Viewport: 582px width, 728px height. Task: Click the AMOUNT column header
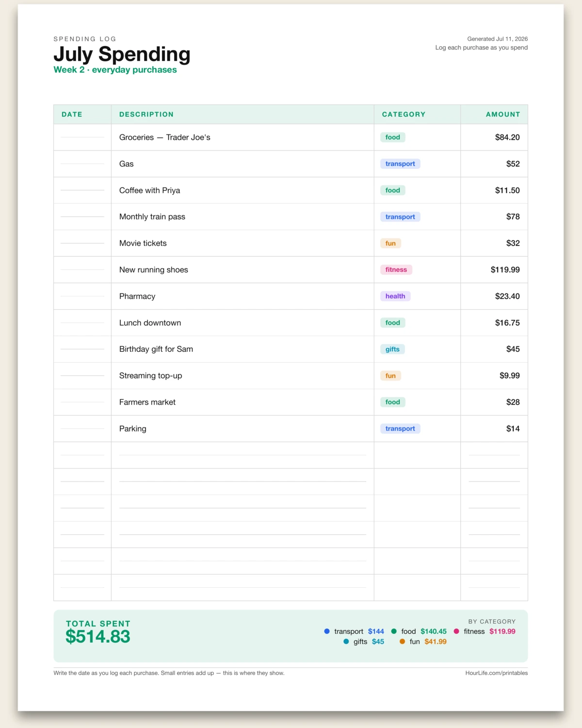pos(503,115)
